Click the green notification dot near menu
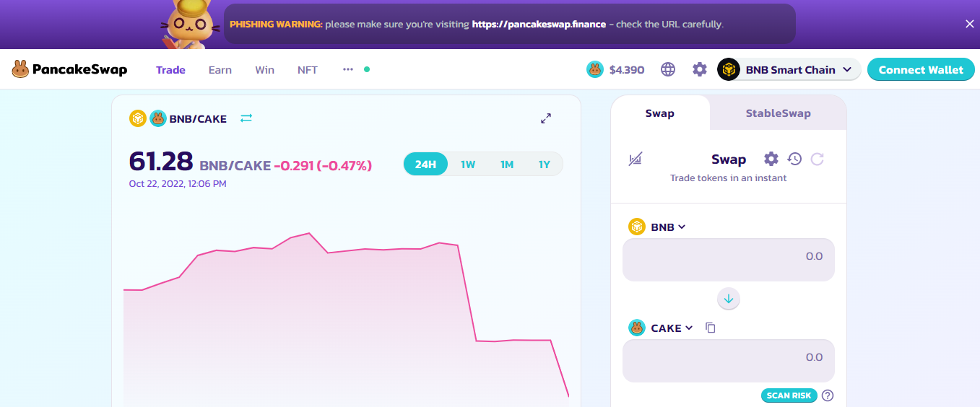980x407 pixels. pos(367,70)
